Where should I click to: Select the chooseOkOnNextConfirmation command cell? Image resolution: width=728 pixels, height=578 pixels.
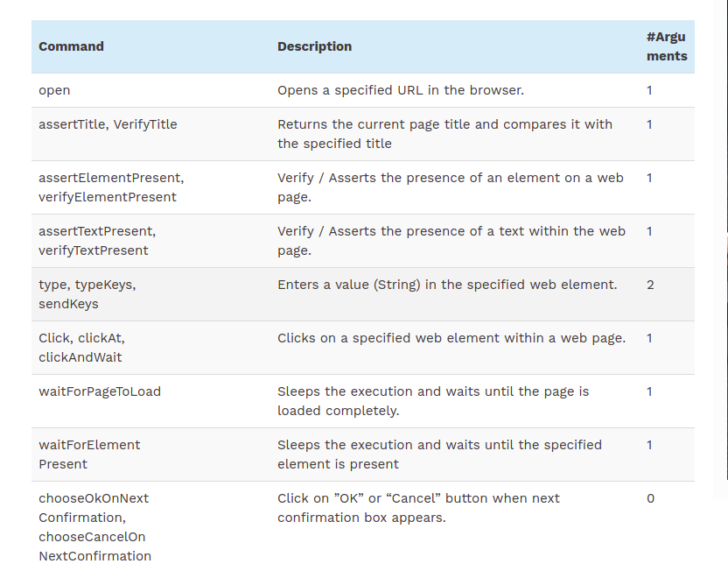point(94,526)
